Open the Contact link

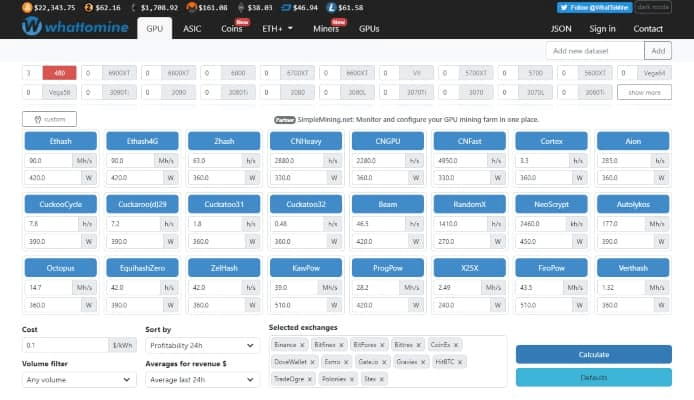point(648,29)
